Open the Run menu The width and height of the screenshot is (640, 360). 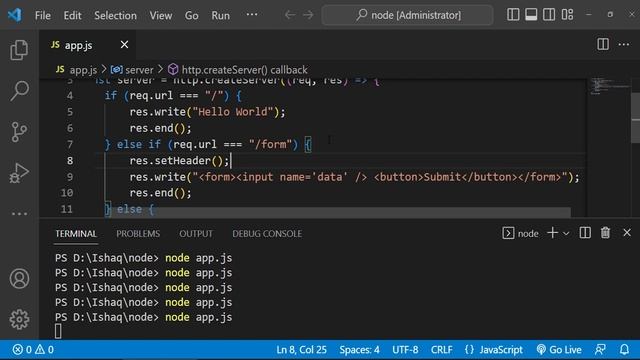tap(220, 16)
